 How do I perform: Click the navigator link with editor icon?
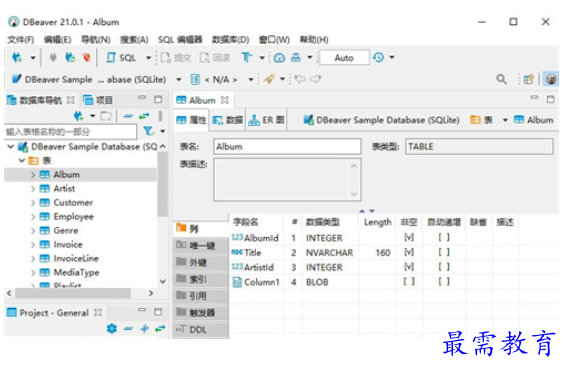(144, 116)
